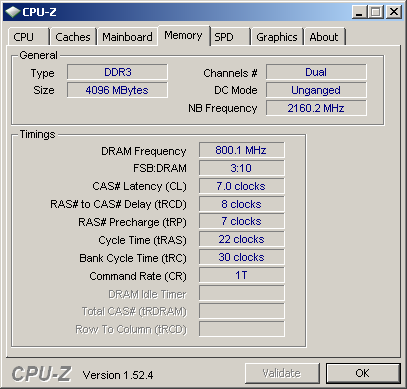
Task: Select the Memory tab
Action: click(x=184, y=35)
